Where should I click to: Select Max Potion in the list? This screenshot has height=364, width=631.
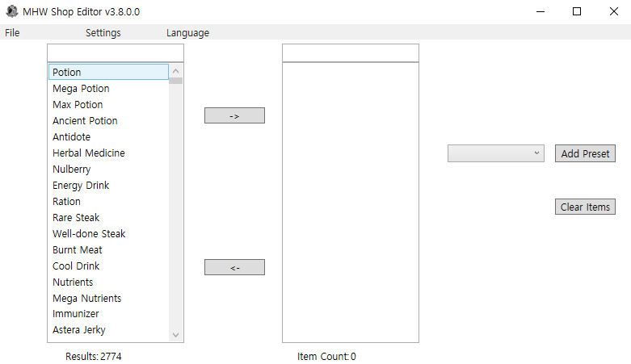pyautogui.click(x=108, y=105)
